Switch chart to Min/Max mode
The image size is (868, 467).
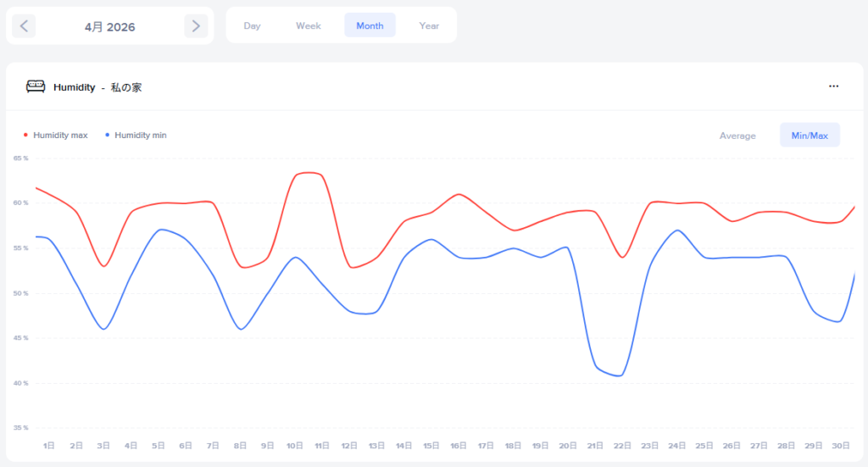pyautogui.click(x=810, y=136)
